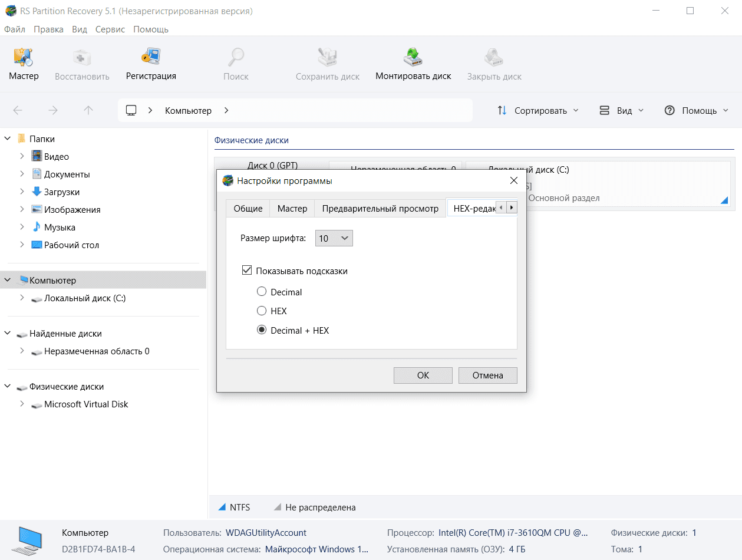Click the Сохранить диск toolbar icon

328,64
